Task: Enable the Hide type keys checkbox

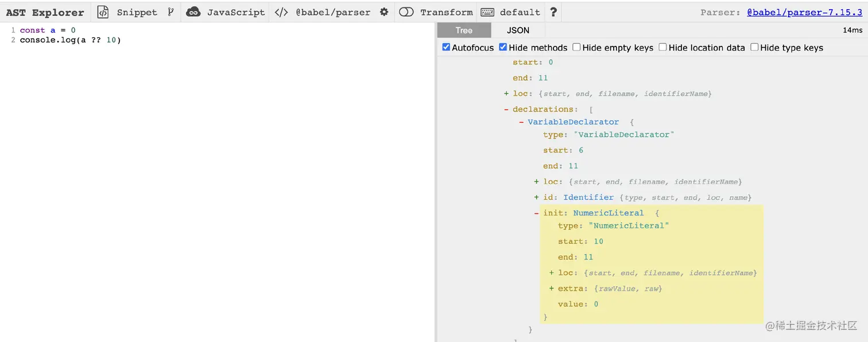Action: click(754, 47)
